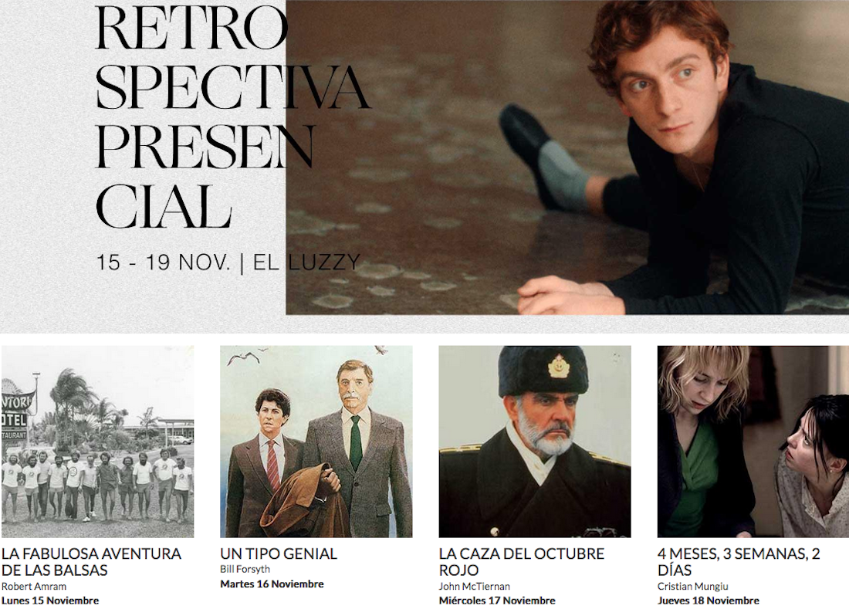
Task: Select the Martes 16 Noviembre date
Action: point(272,584)
